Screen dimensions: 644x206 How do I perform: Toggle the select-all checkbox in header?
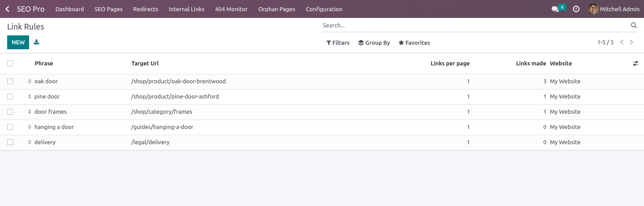pos(10,64)
